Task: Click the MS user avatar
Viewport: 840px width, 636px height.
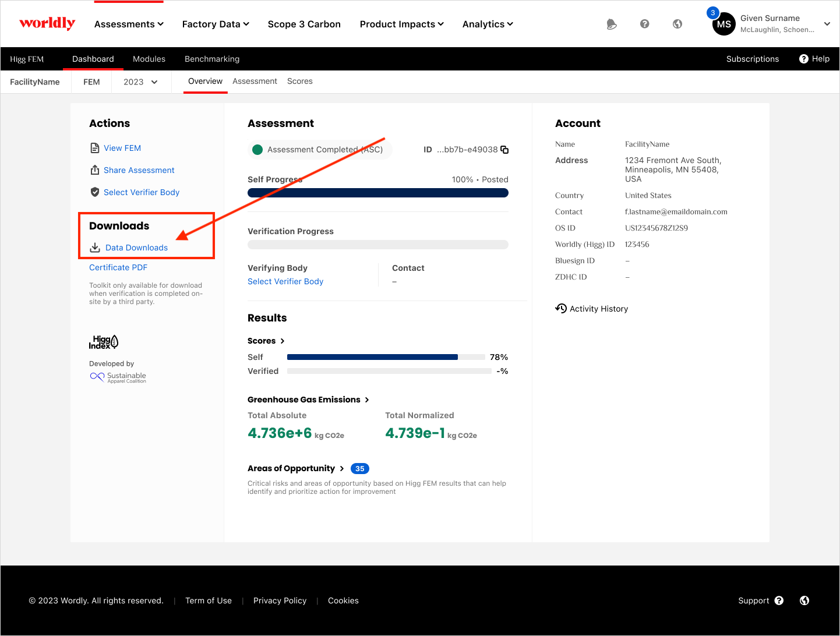Action: [x=723, y=24]
